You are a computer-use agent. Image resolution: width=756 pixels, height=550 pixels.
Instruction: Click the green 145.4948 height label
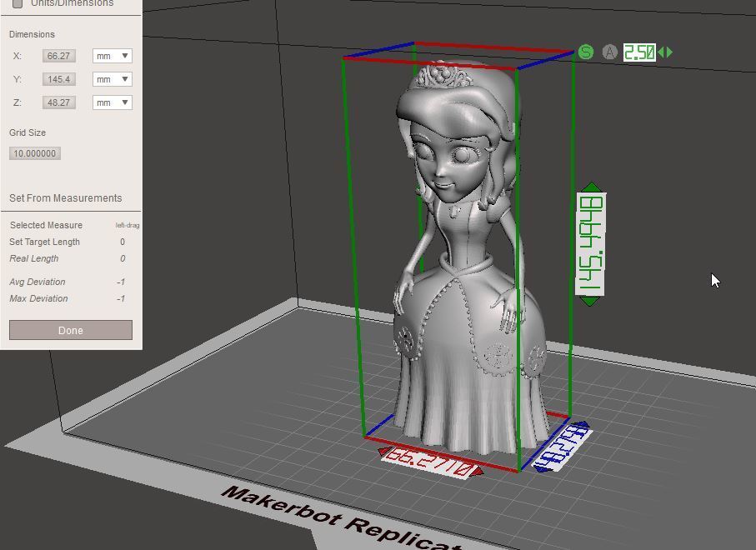click(591, 243)
